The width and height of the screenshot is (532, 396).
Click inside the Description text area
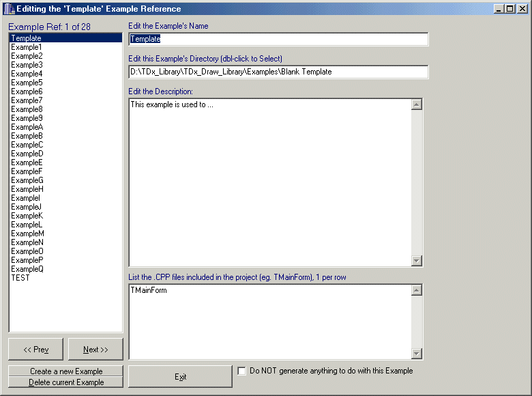(270, 182)
